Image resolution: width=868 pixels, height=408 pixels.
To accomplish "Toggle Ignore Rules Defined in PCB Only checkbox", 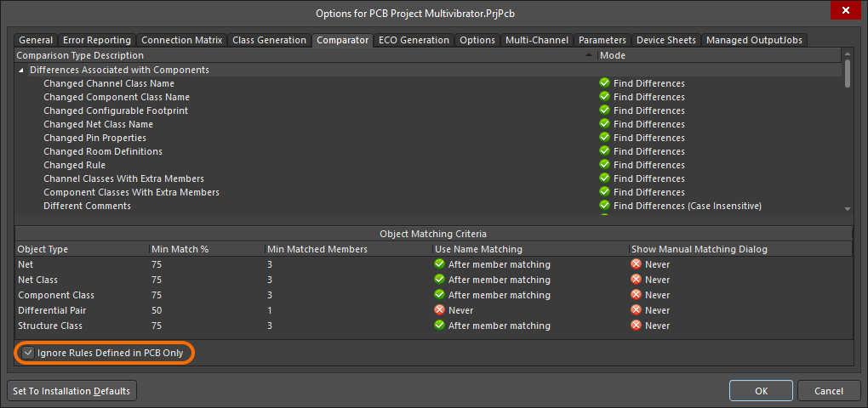I will click(x=29, y=353).
